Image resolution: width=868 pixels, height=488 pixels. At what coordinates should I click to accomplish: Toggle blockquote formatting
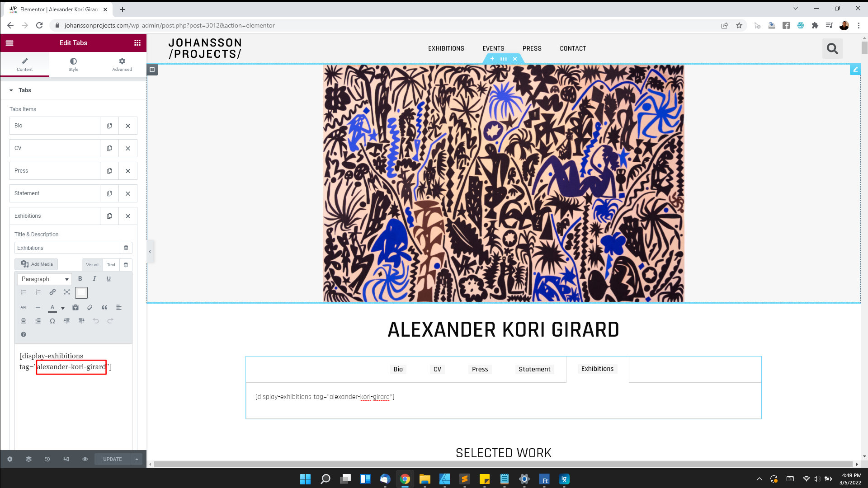pos(104,307)
